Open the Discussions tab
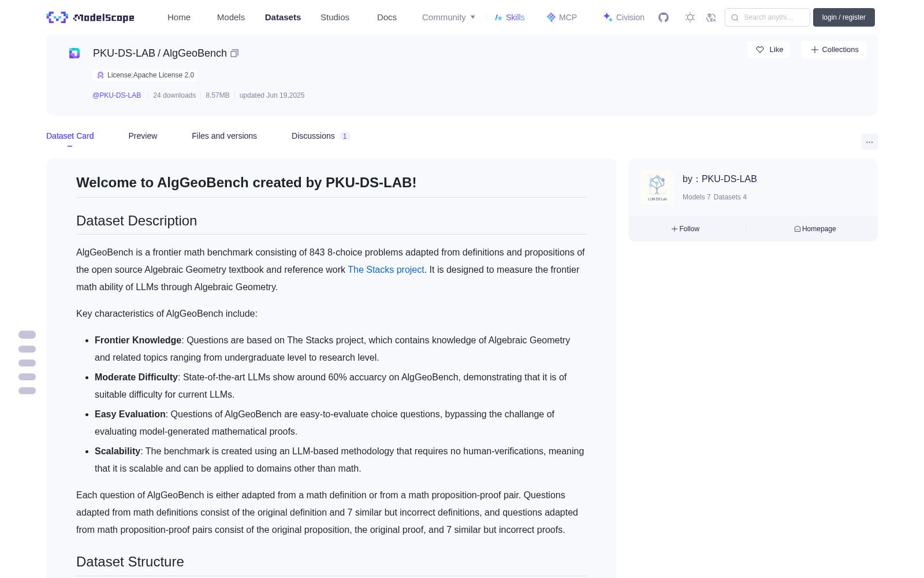 pos(313,136)
